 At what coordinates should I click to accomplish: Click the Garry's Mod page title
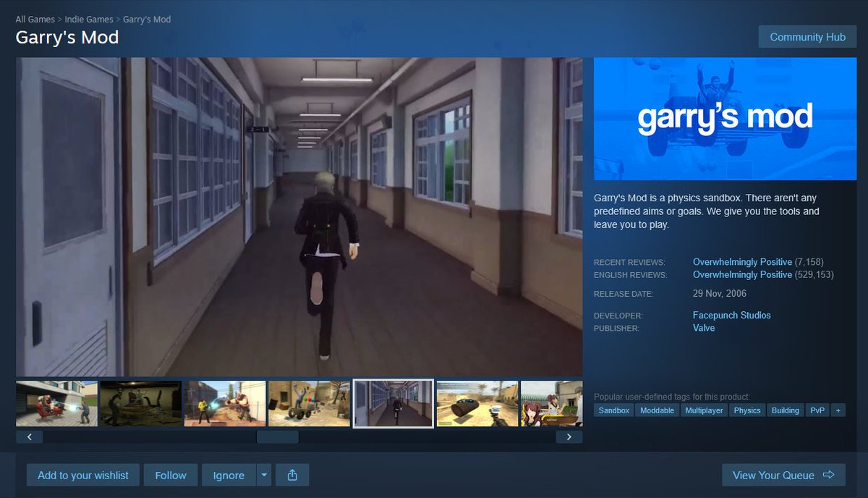pyautogui.click(x=67, y=38)
